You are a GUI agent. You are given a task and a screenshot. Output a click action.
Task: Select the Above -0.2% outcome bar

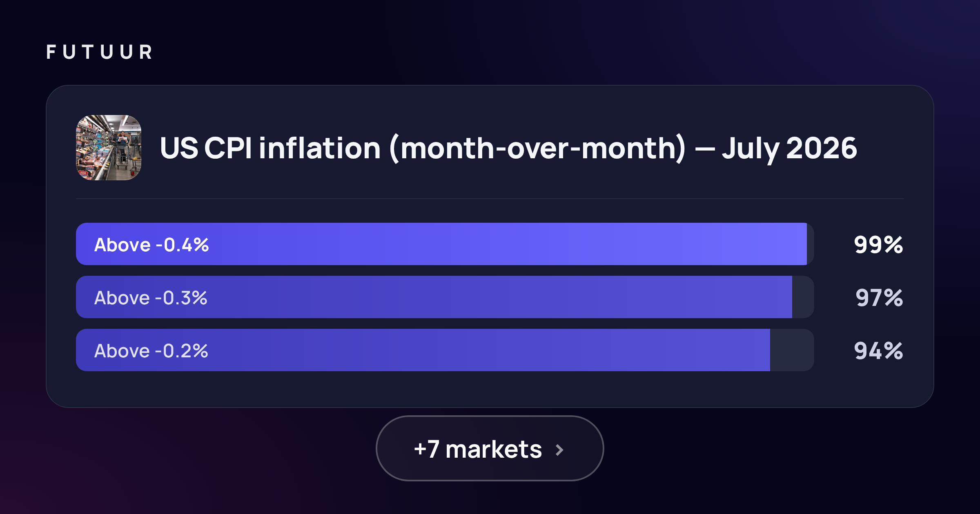[445, 350]
